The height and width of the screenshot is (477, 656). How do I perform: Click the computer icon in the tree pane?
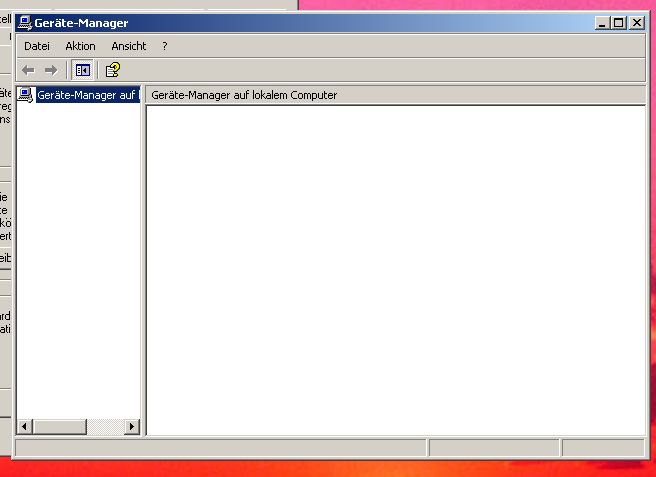pyautogui.click(x=25, y=95)
